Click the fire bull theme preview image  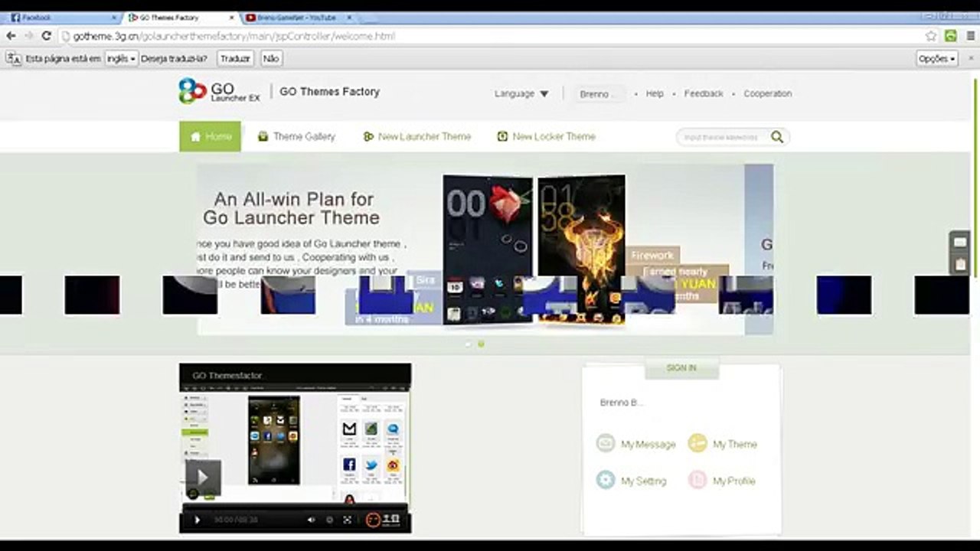tap(581, 249)
